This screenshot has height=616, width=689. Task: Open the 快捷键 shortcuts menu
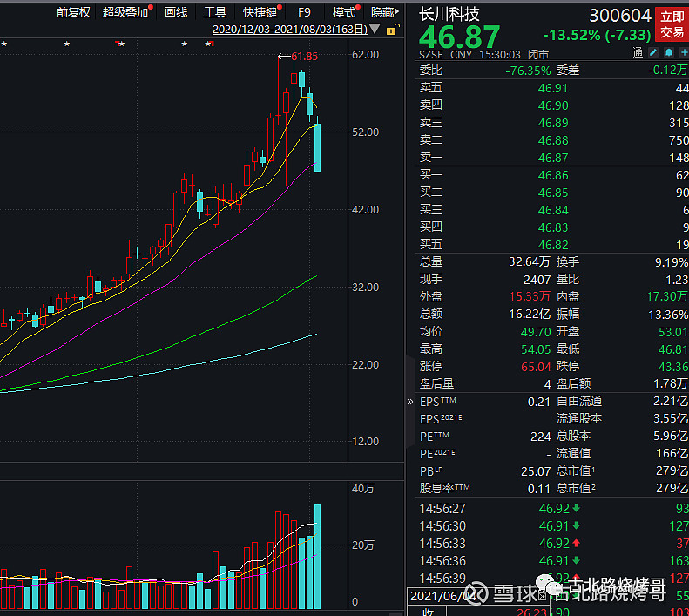click(260, 12)
